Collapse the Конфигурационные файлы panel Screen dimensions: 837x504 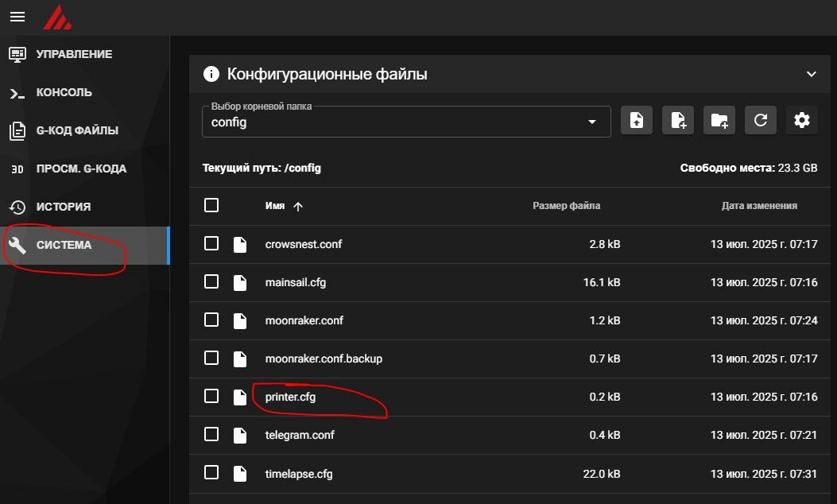coord(811,75)
